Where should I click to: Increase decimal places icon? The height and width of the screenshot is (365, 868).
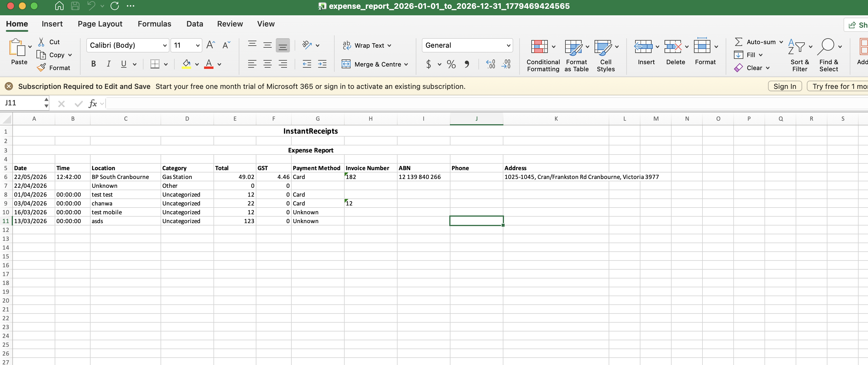point(490,64)
